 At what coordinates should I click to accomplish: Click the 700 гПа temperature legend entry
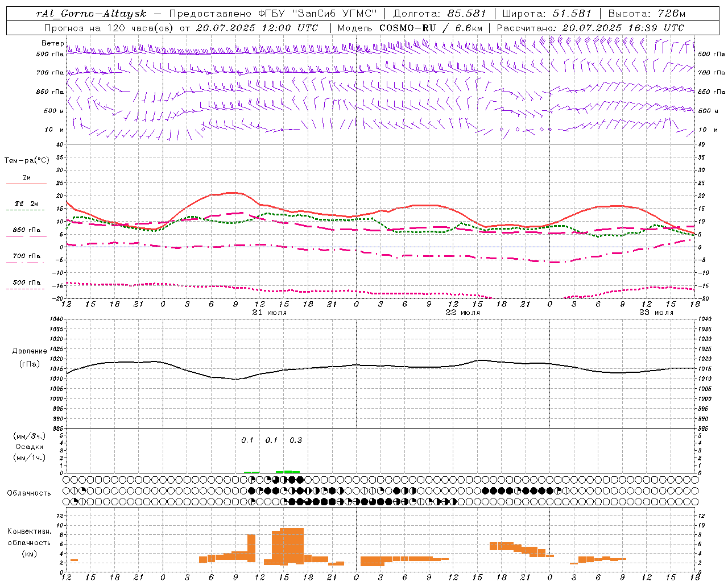coord(26,258)
